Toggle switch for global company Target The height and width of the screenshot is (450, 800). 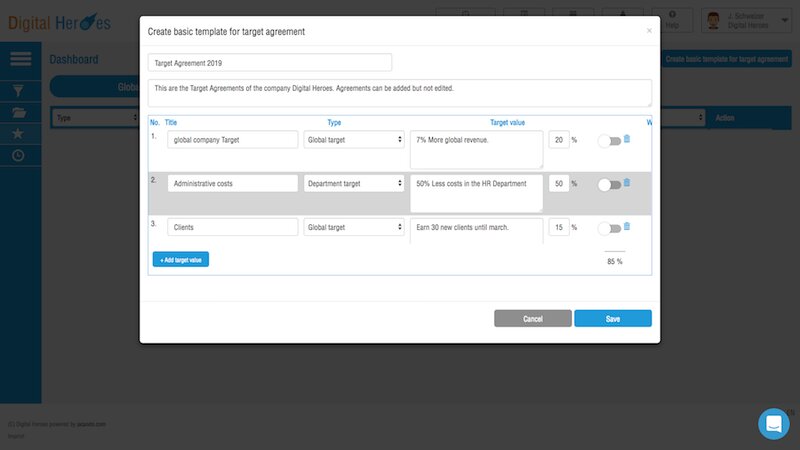(608, 141)
